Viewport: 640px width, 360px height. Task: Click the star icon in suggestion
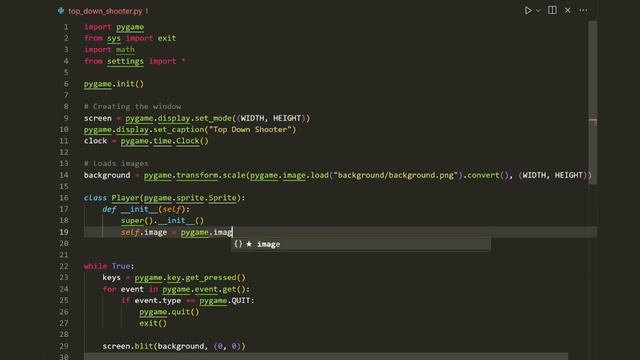tap(249, 244)
